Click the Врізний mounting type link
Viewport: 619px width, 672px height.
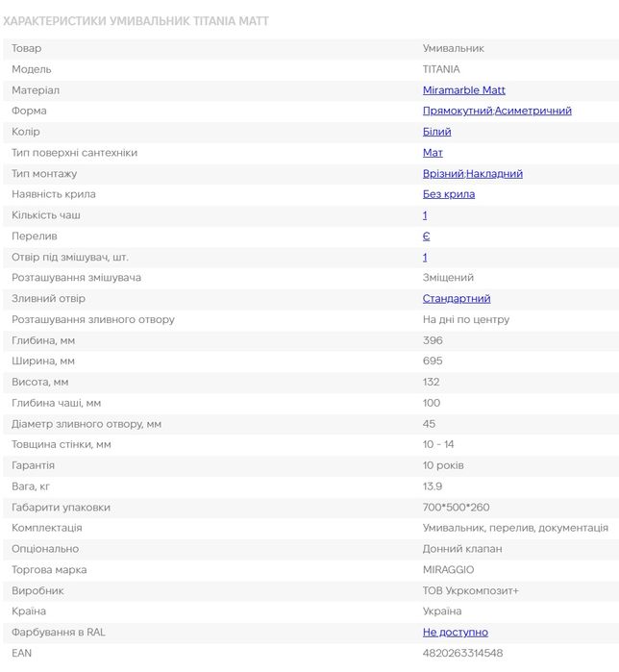click(443, 174)
